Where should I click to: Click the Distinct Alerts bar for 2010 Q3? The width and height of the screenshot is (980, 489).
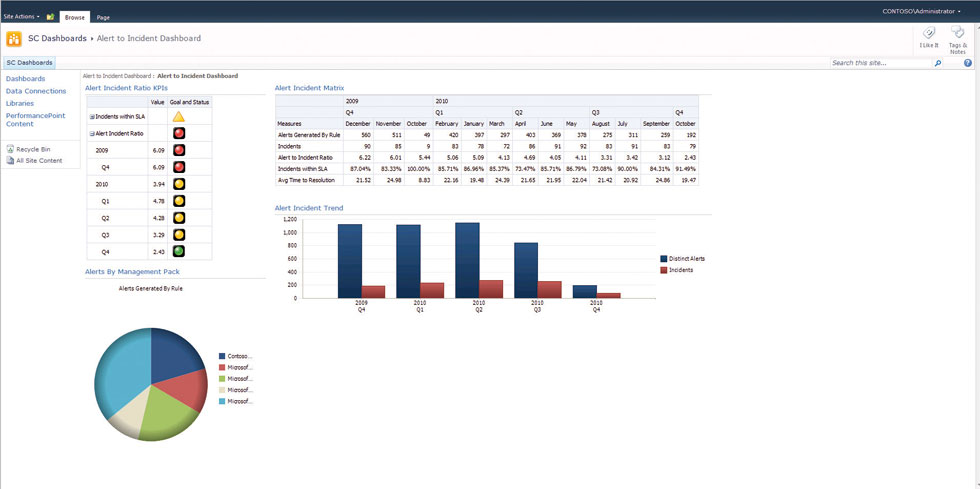click(526, 270)
